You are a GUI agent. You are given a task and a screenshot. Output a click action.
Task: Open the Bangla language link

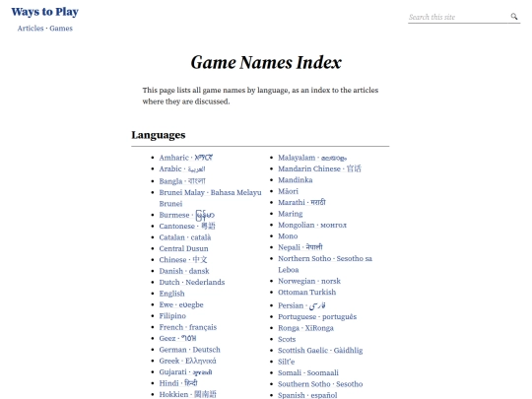click(182, 181)
